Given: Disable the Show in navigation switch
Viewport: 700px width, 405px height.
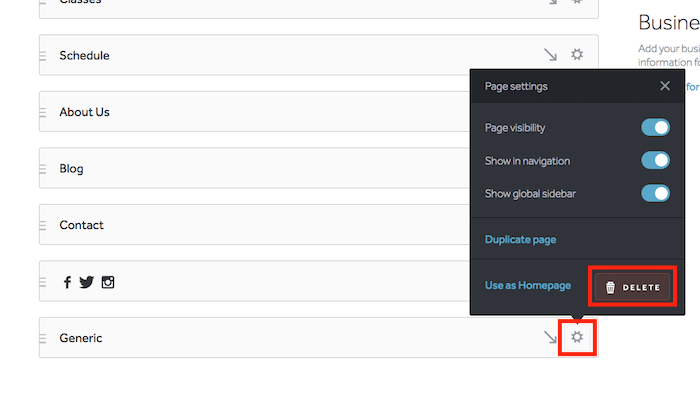Looking at the screenshot, I should [x=655, y=160].
